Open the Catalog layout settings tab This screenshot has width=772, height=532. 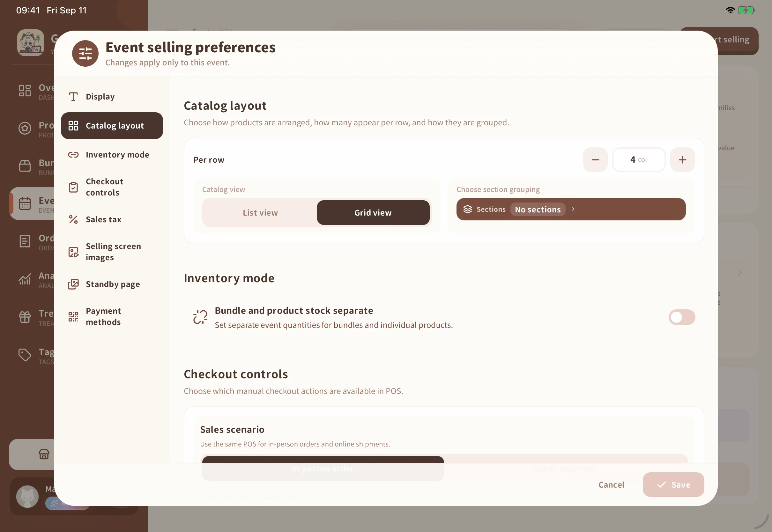[112, 126]
